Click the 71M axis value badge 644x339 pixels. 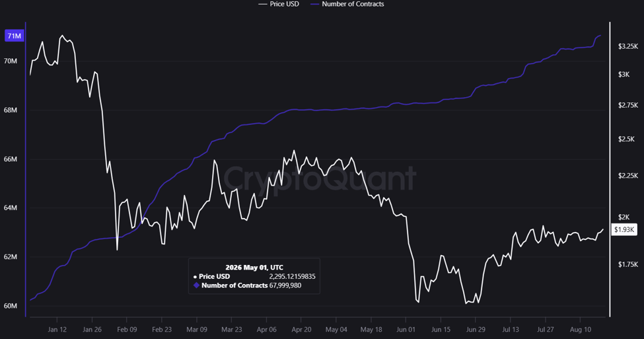tap(15, 36)
